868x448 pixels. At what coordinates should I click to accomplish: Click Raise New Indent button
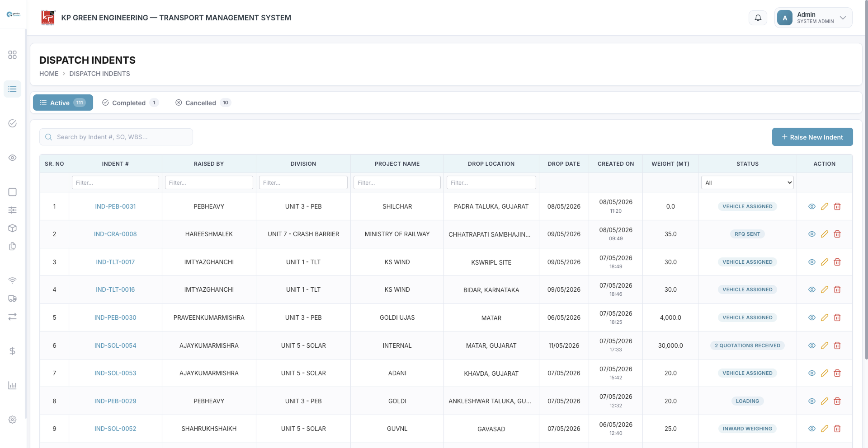pos(812,137)
